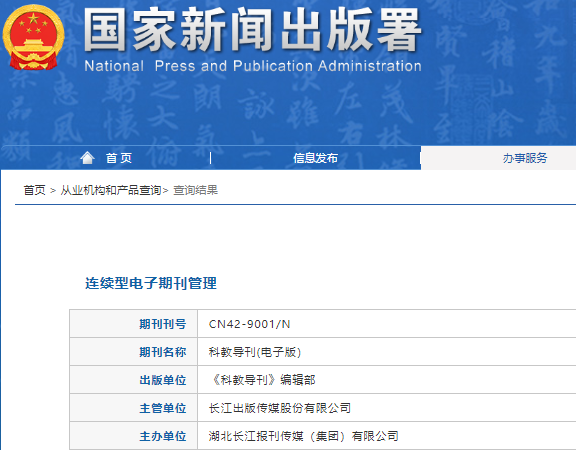Click the 国家新闻出版署 site title

pyautogui.click(x=253, y=29)
